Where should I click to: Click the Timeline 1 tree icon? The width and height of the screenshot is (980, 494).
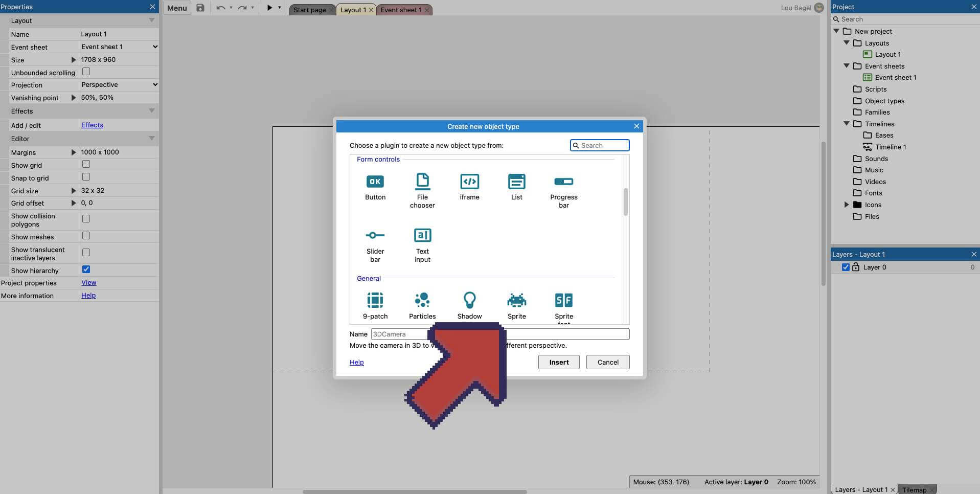(x=868, y=147)
